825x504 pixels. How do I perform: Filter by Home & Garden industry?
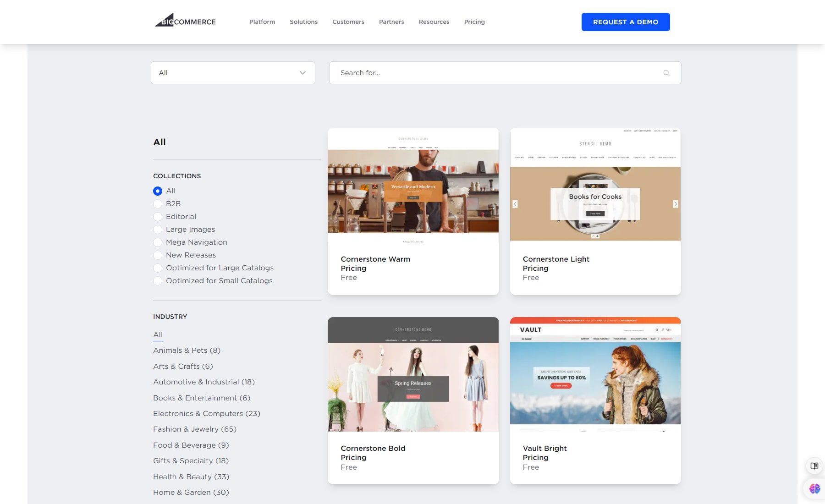click(x=191, y=492)
